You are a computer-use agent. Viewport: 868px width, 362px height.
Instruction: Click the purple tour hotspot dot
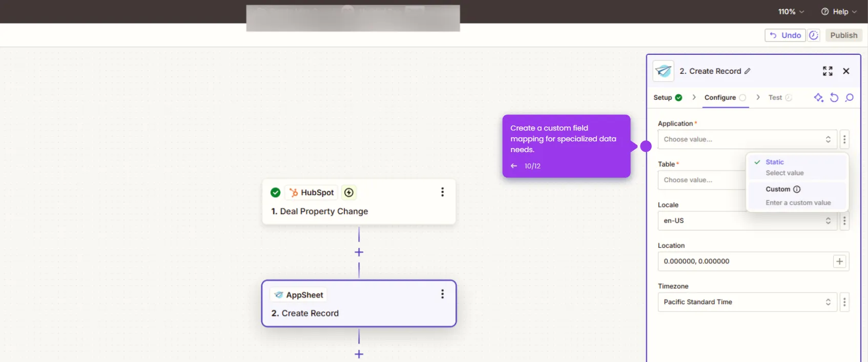pyautogui.click(x=646, y=146)
